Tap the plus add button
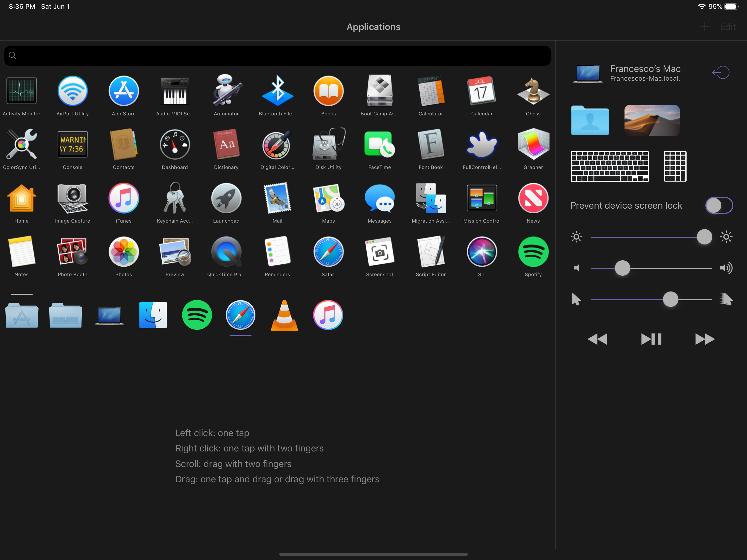Viewport: 747px width, 560px height. pos(704,27)
